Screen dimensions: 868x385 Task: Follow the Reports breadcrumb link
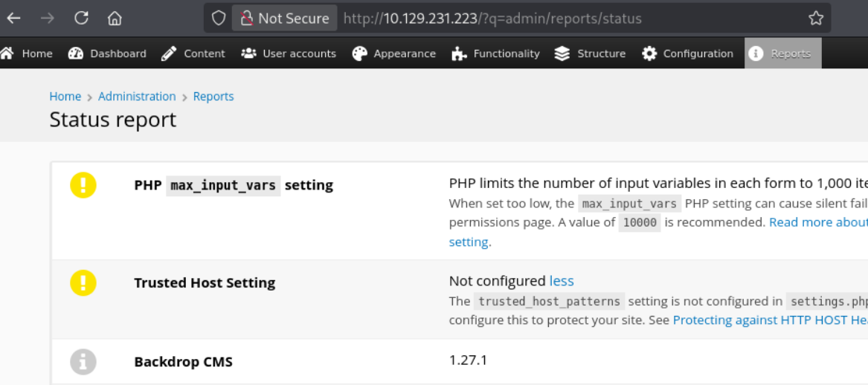[x=213, y=97]
